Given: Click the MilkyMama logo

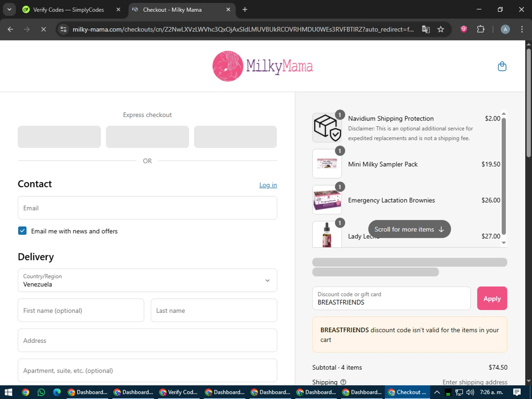Looking at the screenshot, I should pos(263,66).
